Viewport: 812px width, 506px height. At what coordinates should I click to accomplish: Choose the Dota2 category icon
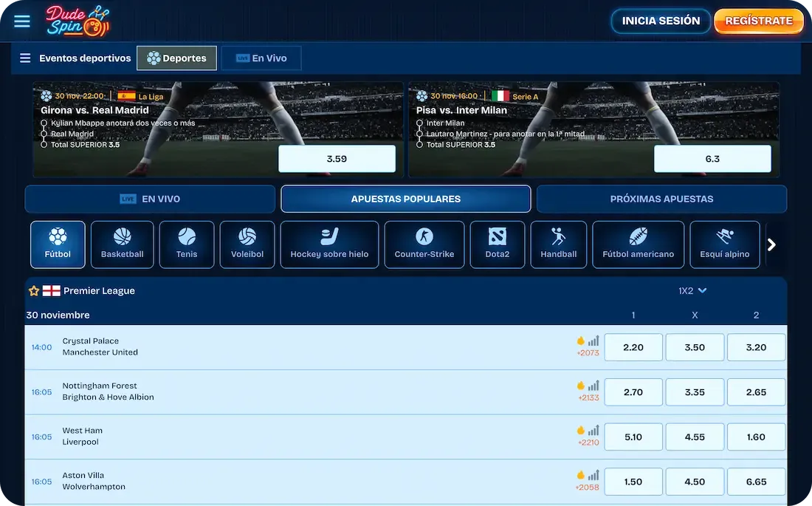tap(497, 245)
